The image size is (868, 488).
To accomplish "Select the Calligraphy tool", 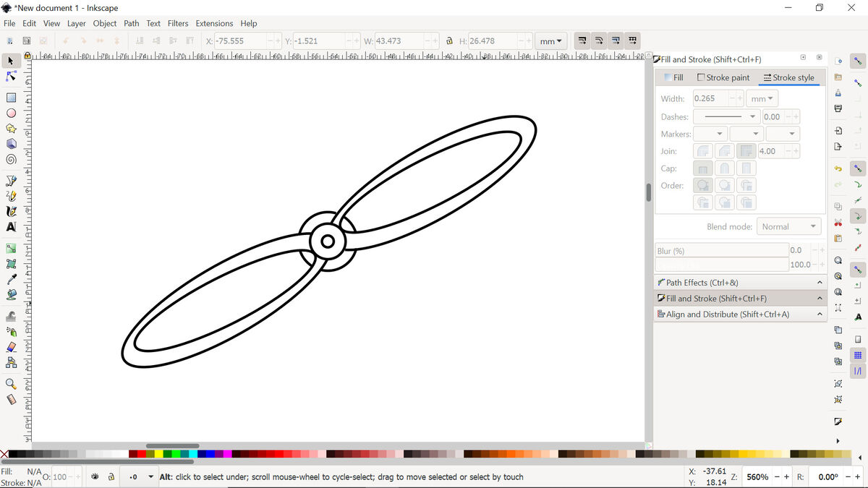I will tap(11, 211).
